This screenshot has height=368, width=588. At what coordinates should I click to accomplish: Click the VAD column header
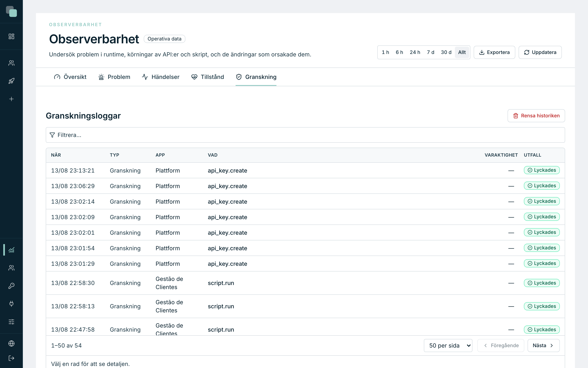(x=213, y=155)
